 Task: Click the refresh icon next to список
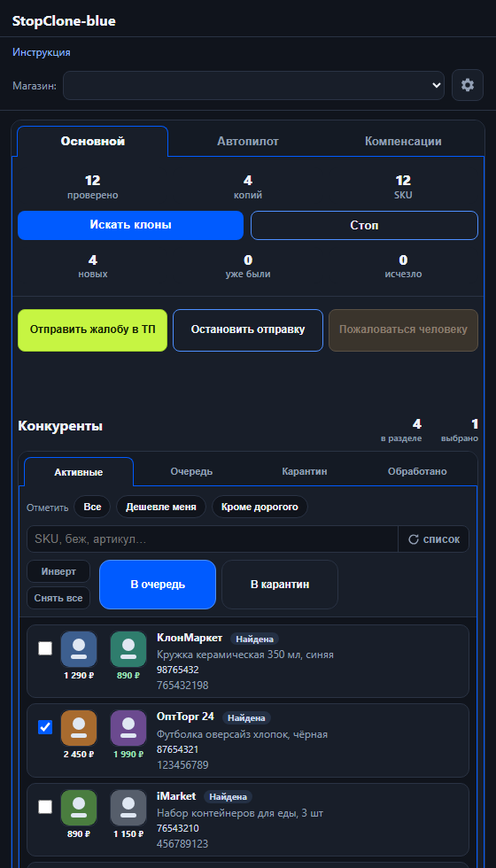413,539
